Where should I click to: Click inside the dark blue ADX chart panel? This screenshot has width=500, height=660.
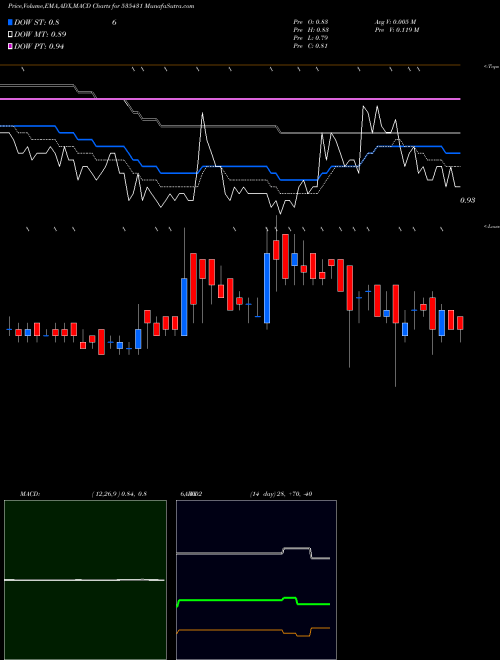click(256, 580)
